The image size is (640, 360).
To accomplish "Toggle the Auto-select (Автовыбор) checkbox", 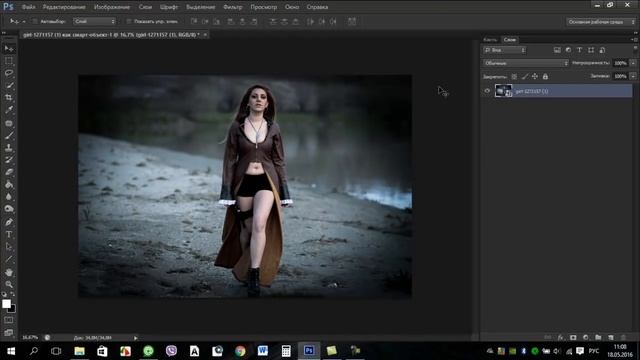I will 35,21.
